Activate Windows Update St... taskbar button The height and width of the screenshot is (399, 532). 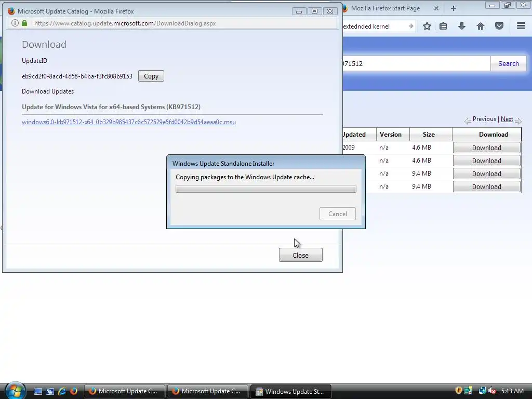point(291,391)
